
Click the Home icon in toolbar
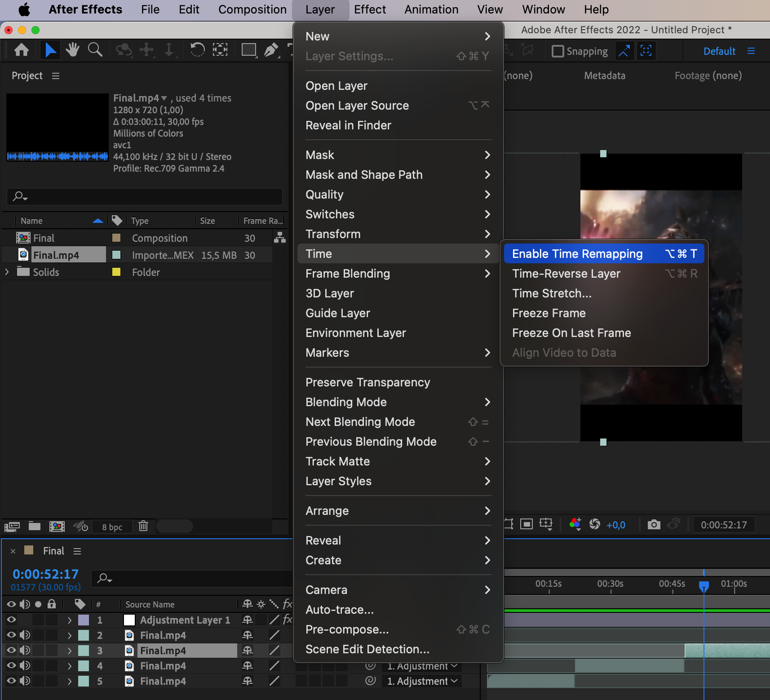pyautogui.click(x=22, y=50)
